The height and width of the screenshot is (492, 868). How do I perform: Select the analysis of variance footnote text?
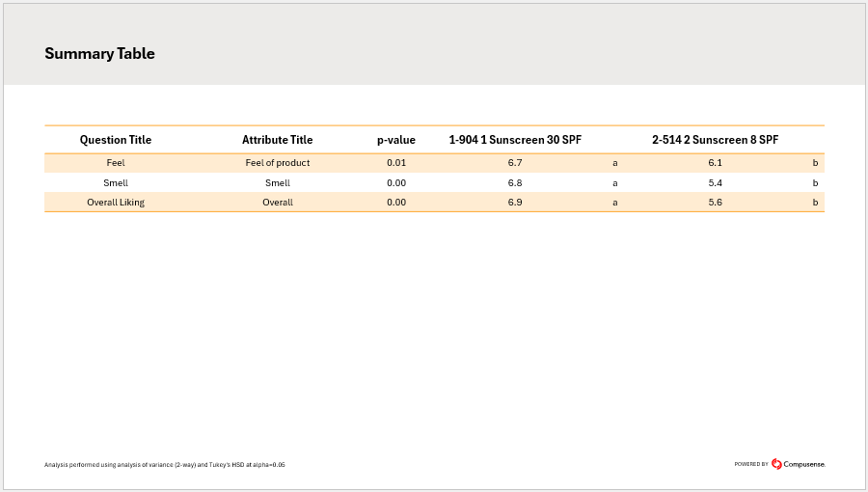point(164,465)
